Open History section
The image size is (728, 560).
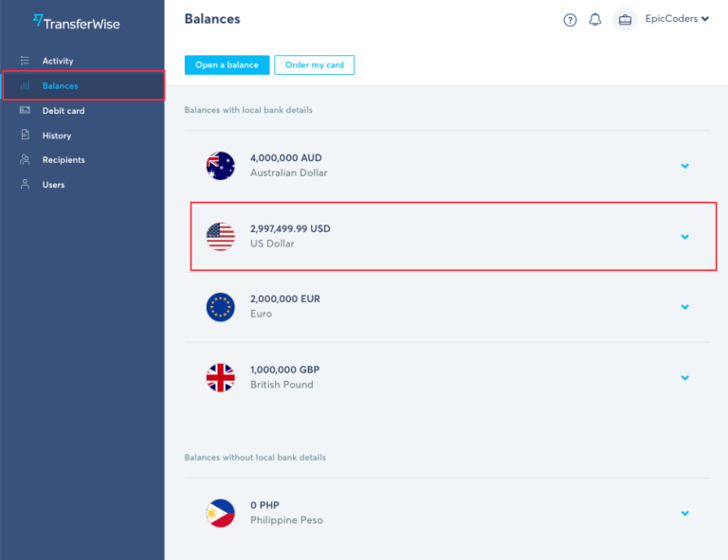coord(57,135)
